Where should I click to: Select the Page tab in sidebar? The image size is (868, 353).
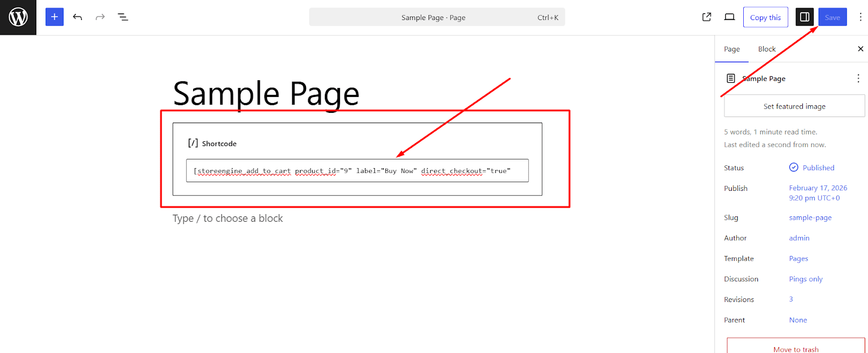coord(731,49)
